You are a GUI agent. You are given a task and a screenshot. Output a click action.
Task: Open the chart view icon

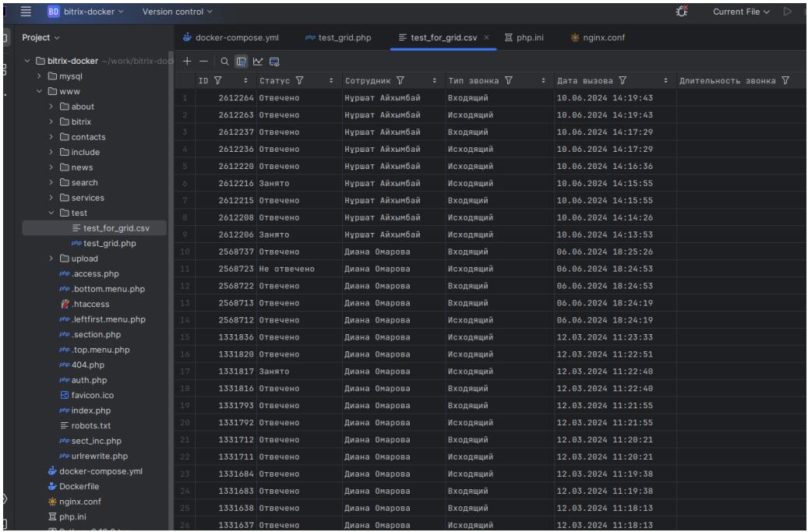pyautogui.click(x=258, y=62)
